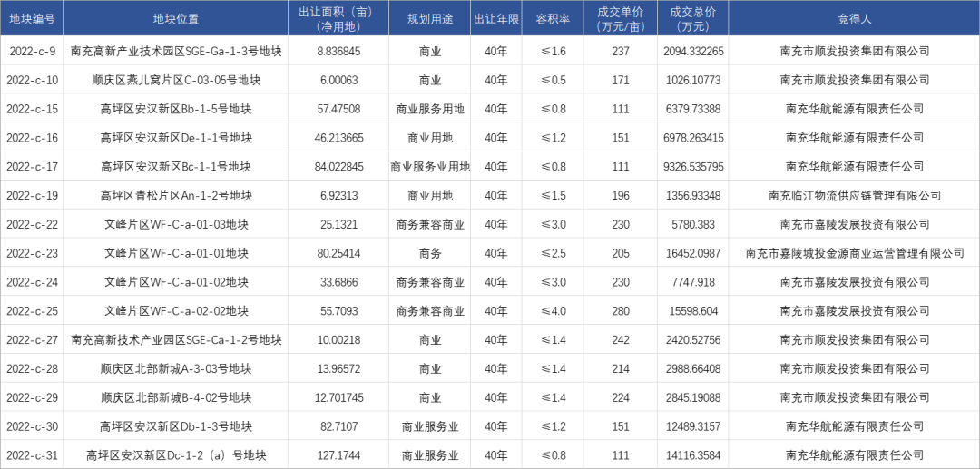Click 文峰片区WF-C-a-01-01地块
The height and width of the screenshot is (469, 980).
tap(176, 253)
